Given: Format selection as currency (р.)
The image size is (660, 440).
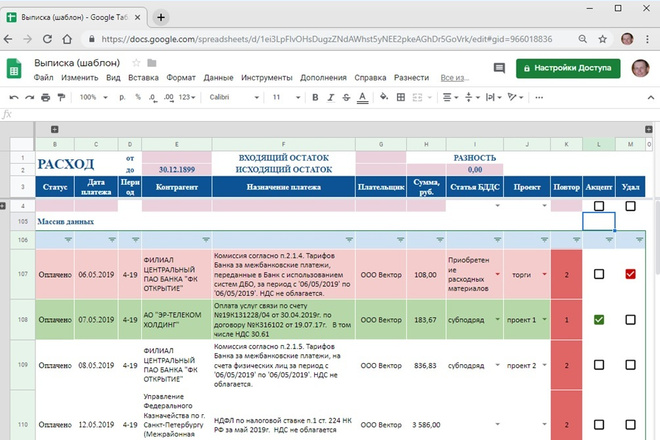Looking at the screenshot, I should pos(122,97).
